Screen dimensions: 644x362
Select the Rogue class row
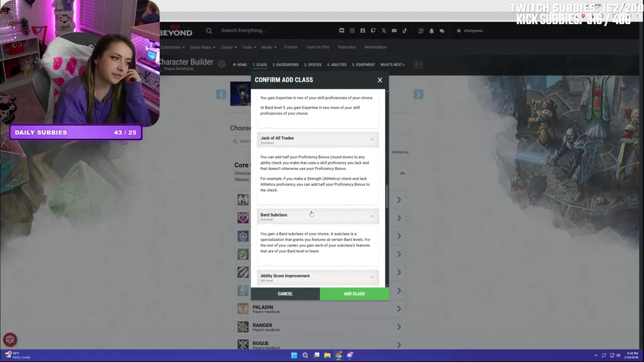click(x=320, y=345)
